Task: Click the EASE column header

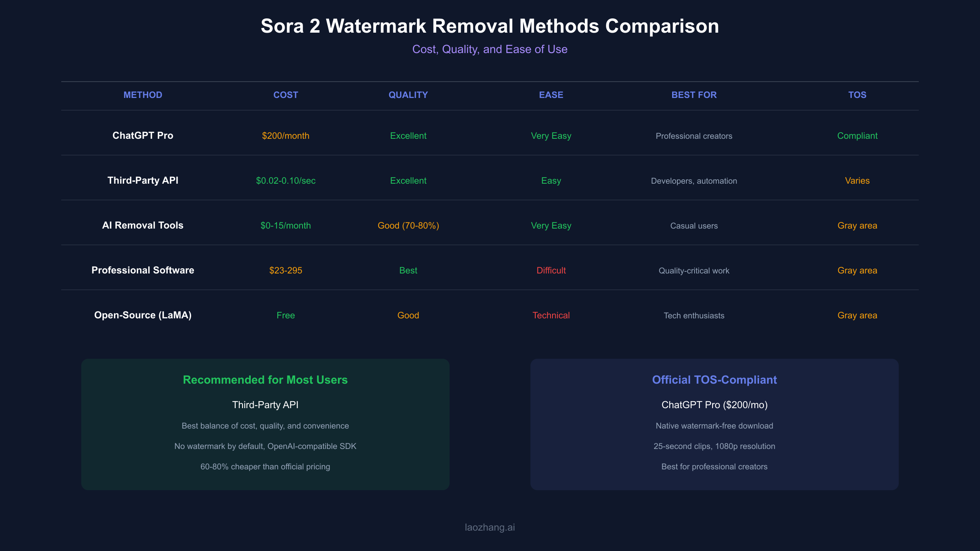Action: (x=551, y=95)
